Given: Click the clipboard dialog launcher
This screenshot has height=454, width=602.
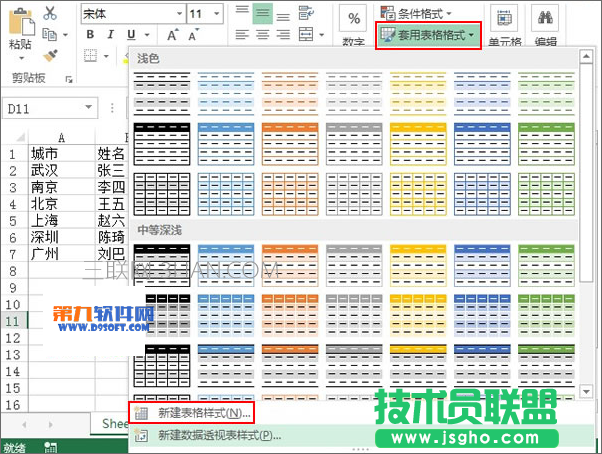Looking at the screenshot, I should (x=69, y=79).
